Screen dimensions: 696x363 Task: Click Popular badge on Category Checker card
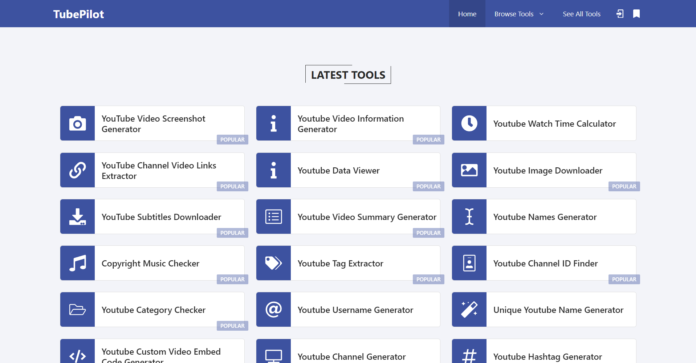pyautogui.click(x=233, y=326)
